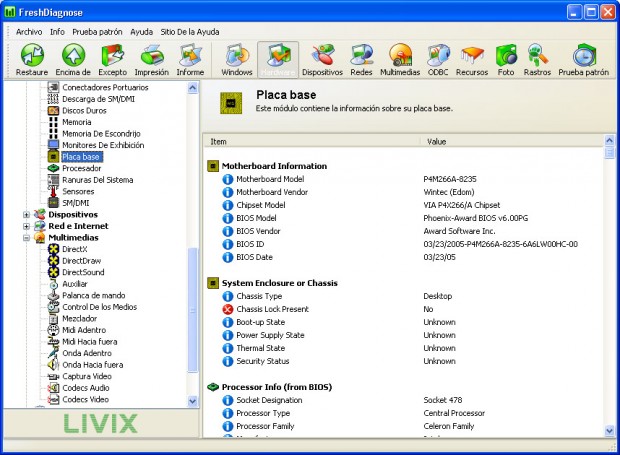Screen dimensions: 620x455
Task: Click the Onda Hacia fuera speaker icon
Action: click(x=53, y=364)
